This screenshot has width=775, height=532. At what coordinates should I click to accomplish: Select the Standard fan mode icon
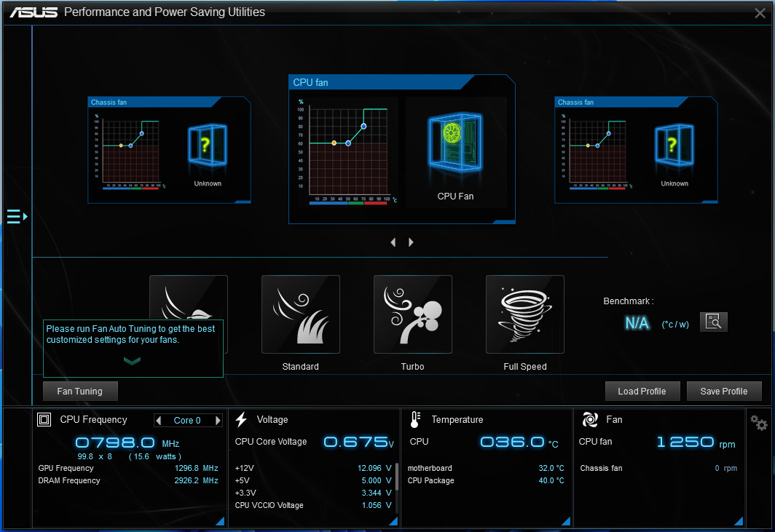pyautogui.click(x=301, y=314)
